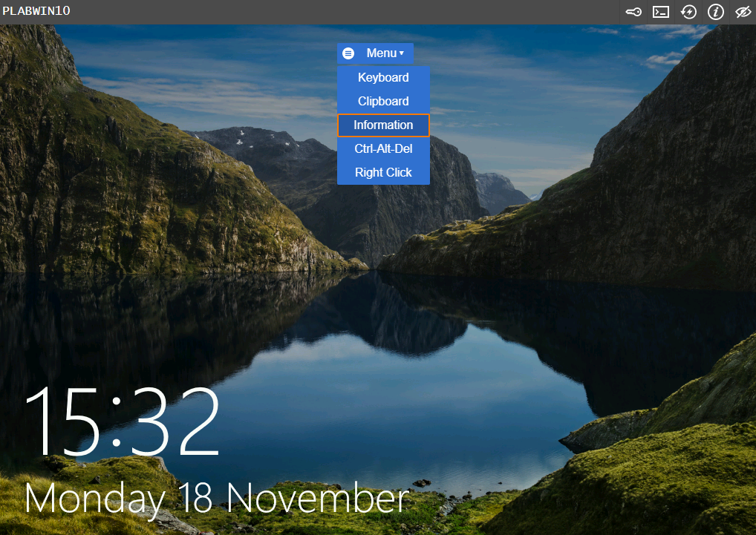
Task: Select Keyboard from the menu
Action: 383,77
